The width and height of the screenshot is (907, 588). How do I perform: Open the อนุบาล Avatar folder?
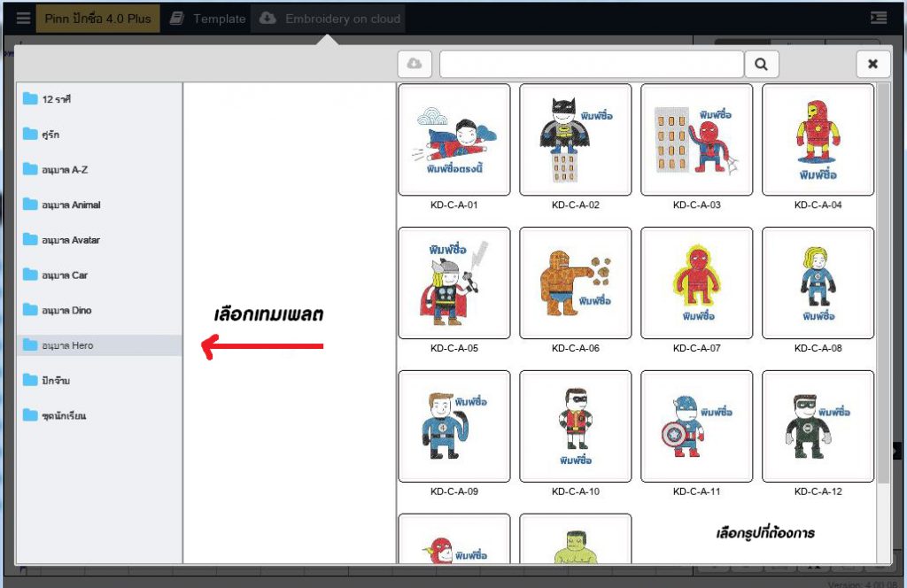[x=99, y=240]
